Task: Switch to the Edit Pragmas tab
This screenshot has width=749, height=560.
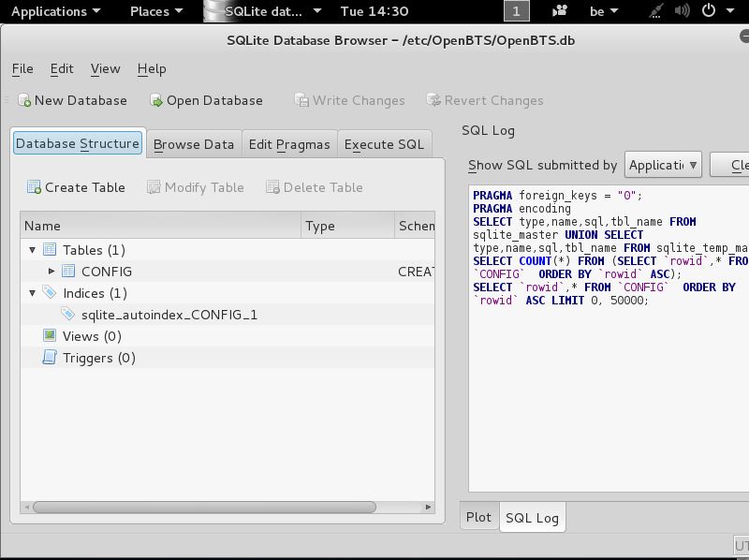Action: (x=289, y=144)
